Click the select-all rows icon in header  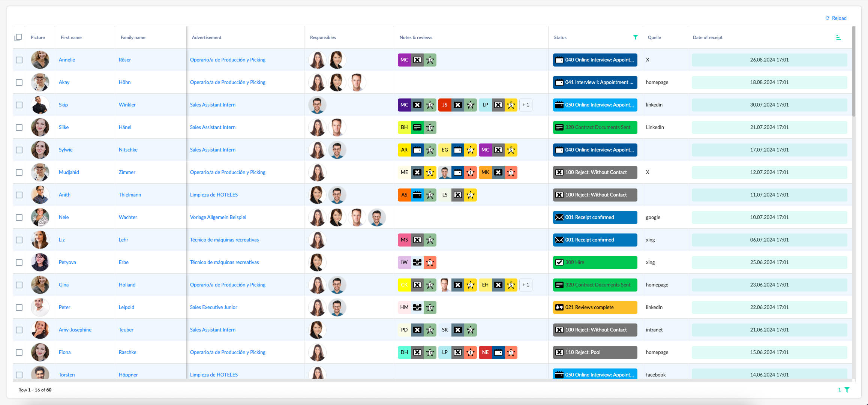click(18, 37)
